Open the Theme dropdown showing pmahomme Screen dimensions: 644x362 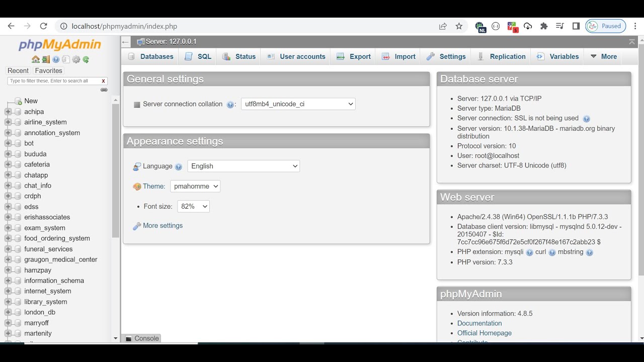[x=195, y=186]
